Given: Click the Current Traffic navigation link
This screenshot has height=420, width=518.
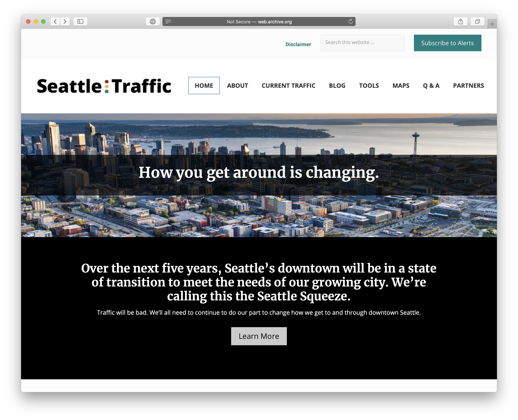Looking at the screenshot, I should [289, 85].
